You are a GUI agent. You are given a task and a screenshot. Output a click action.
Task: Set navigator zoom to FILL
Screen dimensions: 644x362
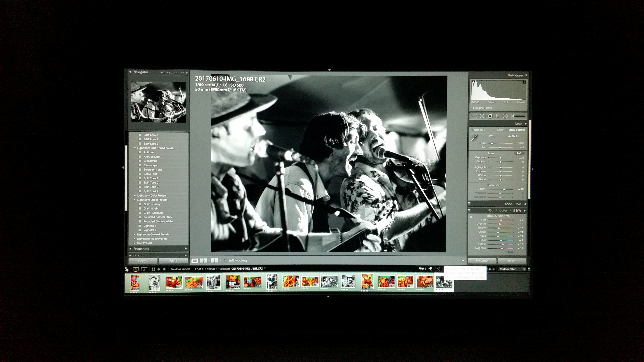click(169, 72)
